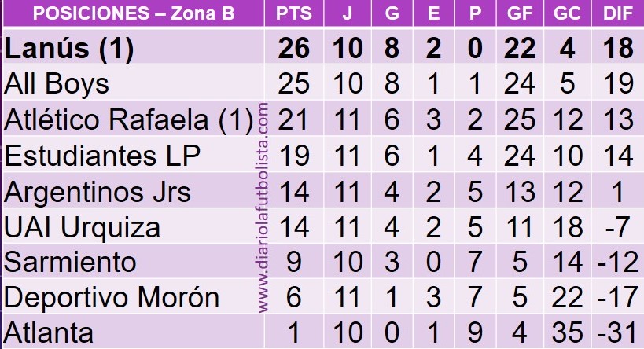This screenshot has height=349, width=644.
Task: Click the Atlanta team name
Action: pyautogui.click(x=49, y=332)
